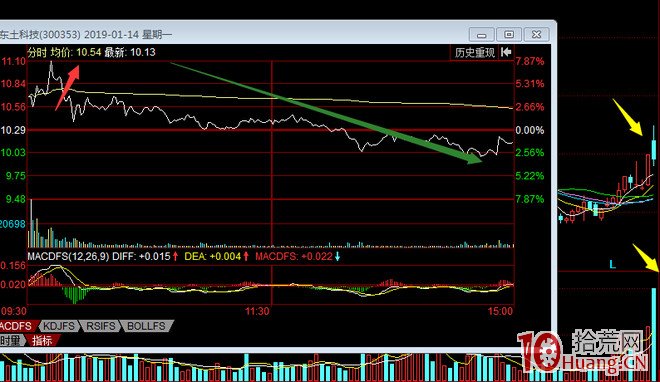Viewport: 660px width, 382px height.
Task: Click the DEA: +0.004 value
Action: (213, 256)
